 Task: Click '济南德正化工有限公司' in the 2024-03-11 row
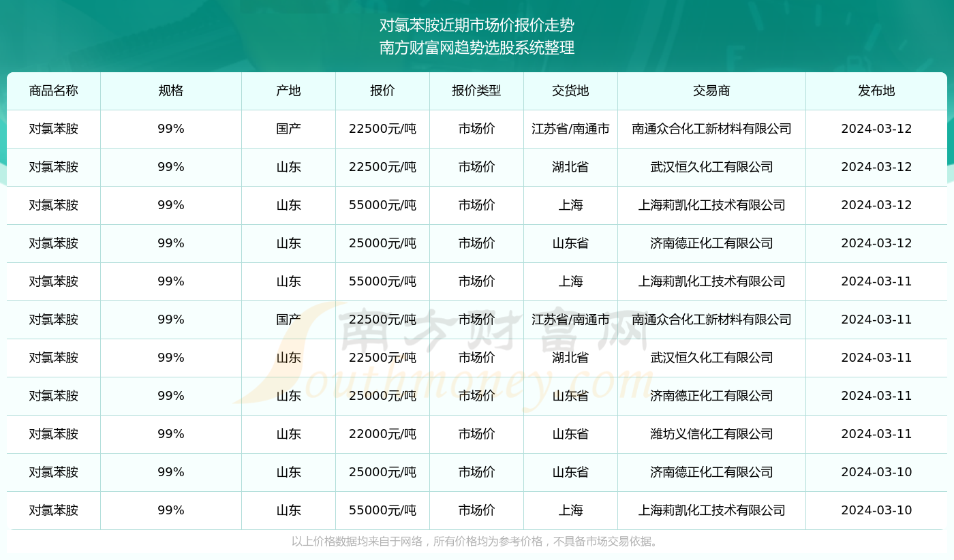pyautogui.click(x=711, y=396)
